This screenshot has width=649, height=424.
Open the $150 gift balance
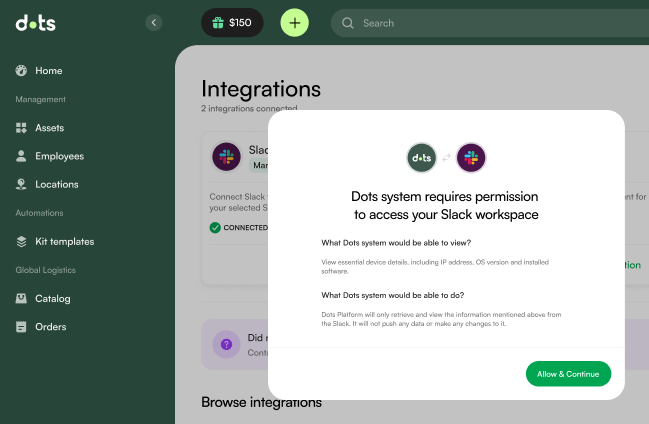(232, 22)
